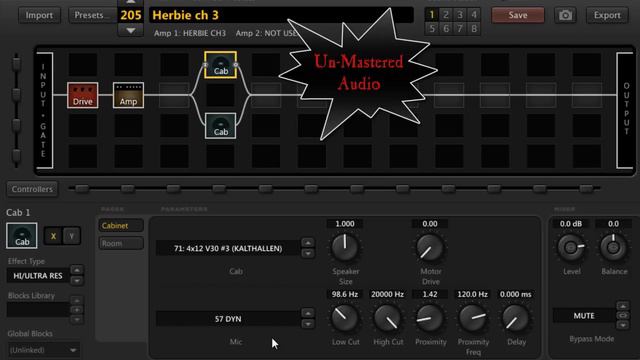
Task: Click the mixer Level knob
Action: click(571, 247)
